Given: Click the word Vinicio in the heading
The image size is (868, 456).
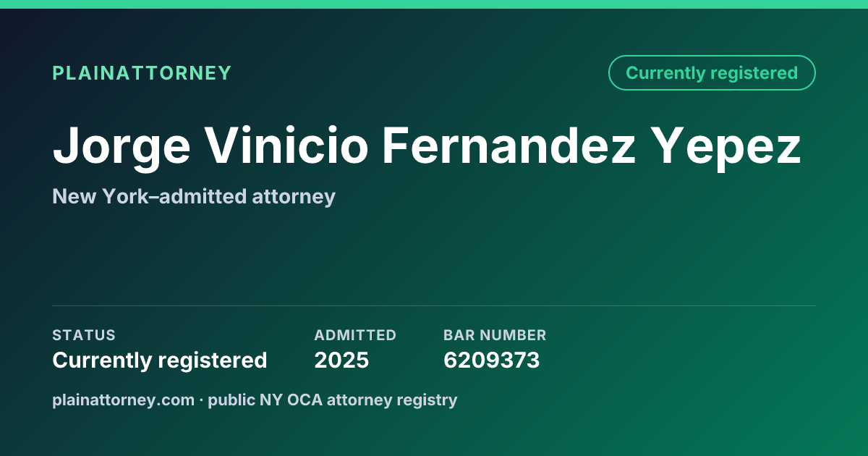Looking at the screenshot, I should (287, 145).
